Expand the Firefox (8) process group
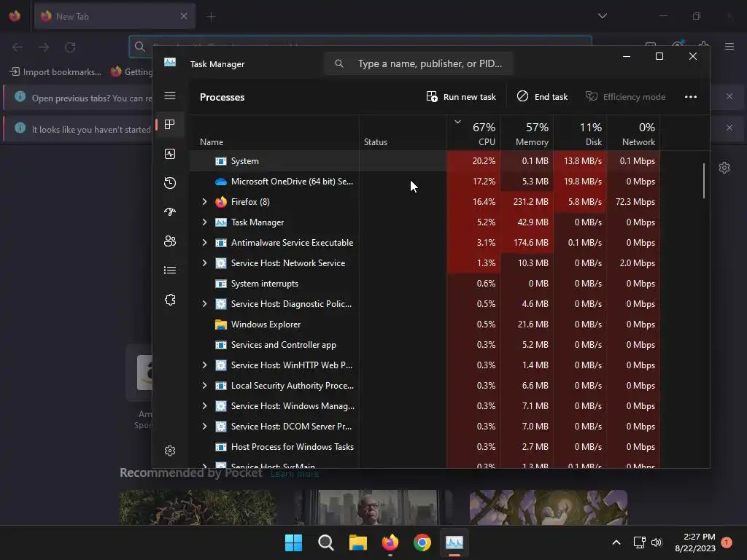Image resolution: width=747 pixels, height=560 pixels. 204,202
